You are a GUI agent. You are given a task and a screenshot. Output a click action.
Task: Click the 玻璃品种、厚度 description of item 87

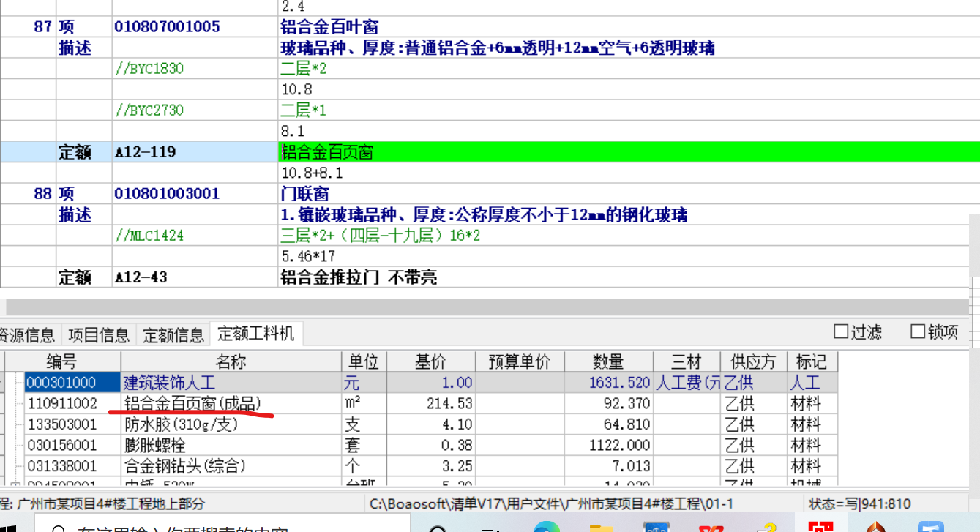[498, 48]
